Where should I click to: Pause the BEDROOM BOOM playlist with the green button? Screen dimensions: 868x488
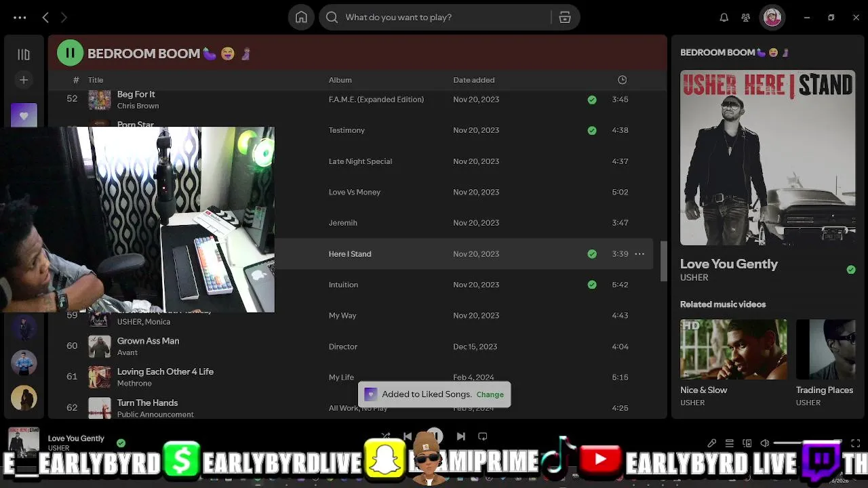[x=70, y=53]
